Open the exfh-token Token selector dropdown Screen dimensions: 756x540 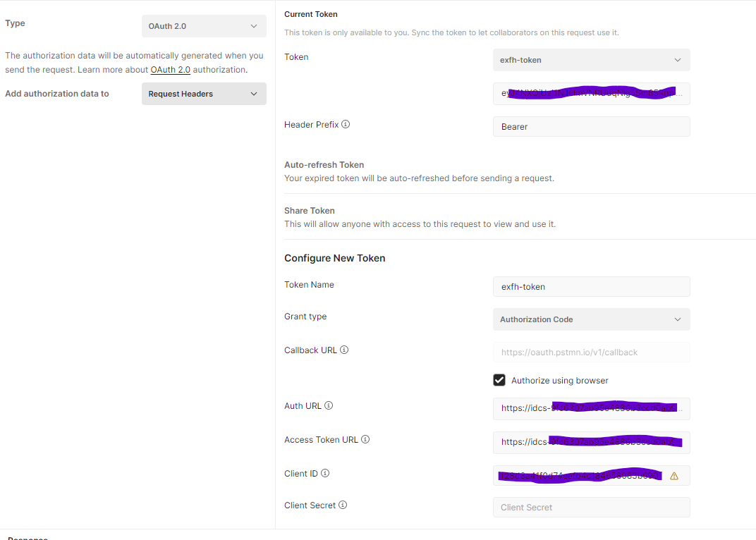pos(591,60)
